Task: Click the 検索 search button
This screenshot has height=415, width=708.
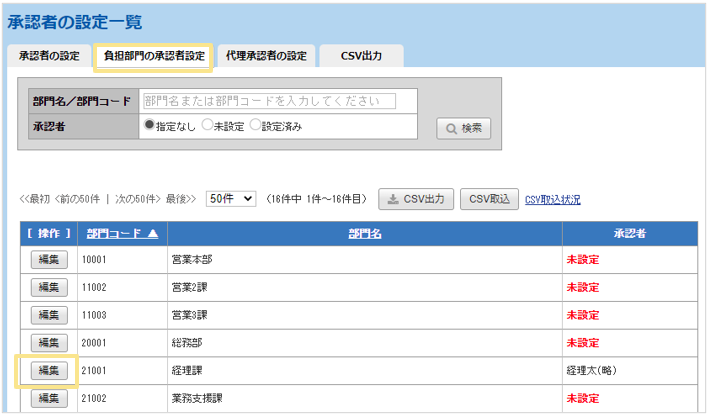Action: click(x=464, y=128)
